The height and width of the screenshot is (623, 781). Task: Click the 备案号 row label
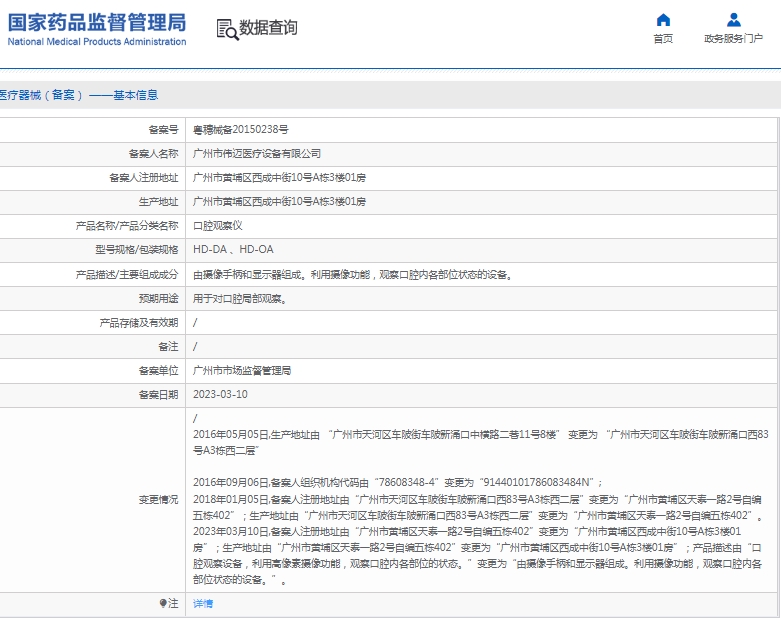(163, 130)
